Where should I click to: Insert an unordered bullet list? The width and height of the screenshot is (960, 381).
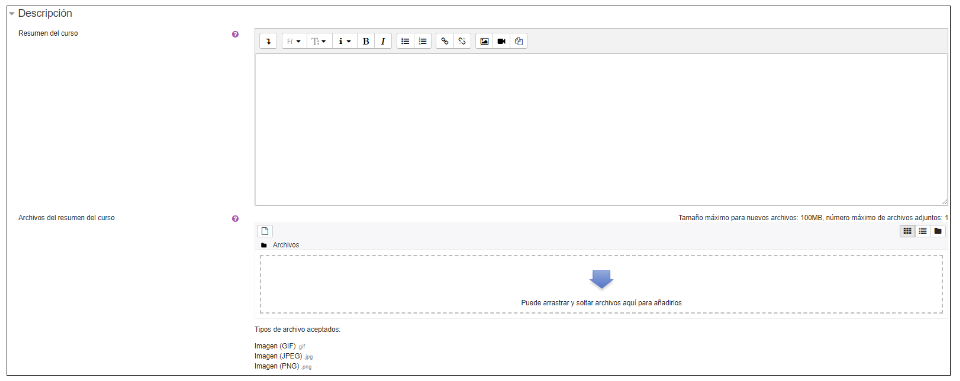click(405, 41)
